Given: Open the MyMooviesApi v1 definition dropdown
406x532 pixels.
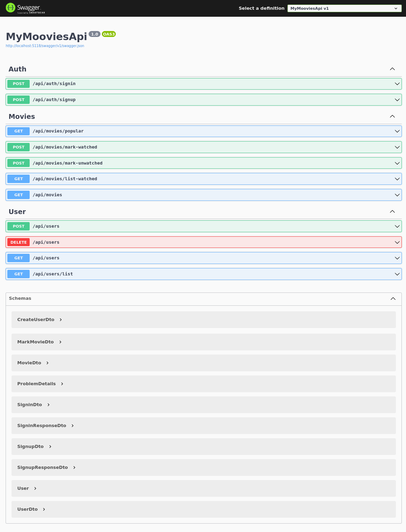Looking at the screenshot, I should (x=344, y=8).
